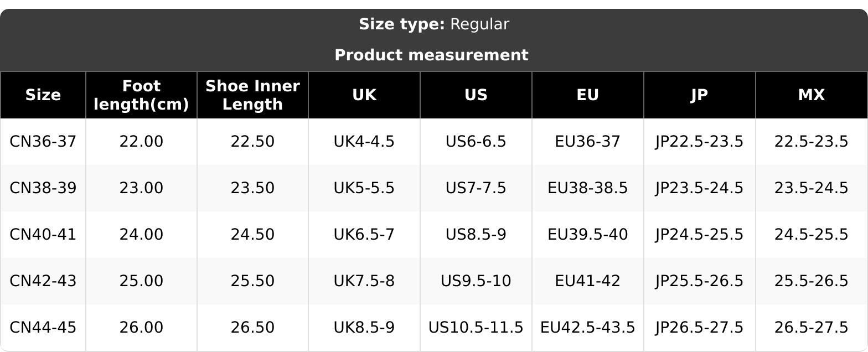Screen dimensions: 868x352
Task: Click the Product measurement title
Action: (432, 55)
